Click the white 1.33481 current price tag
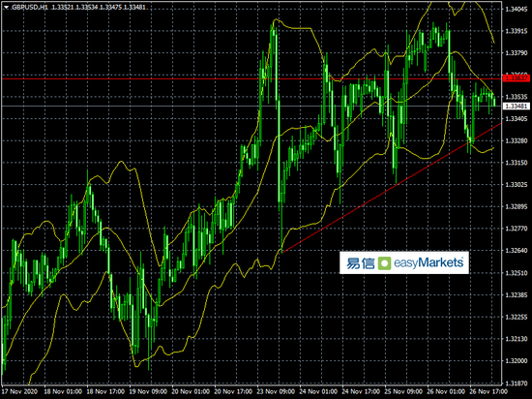This screenshot has width=532, height=399. tap(517, 107)
